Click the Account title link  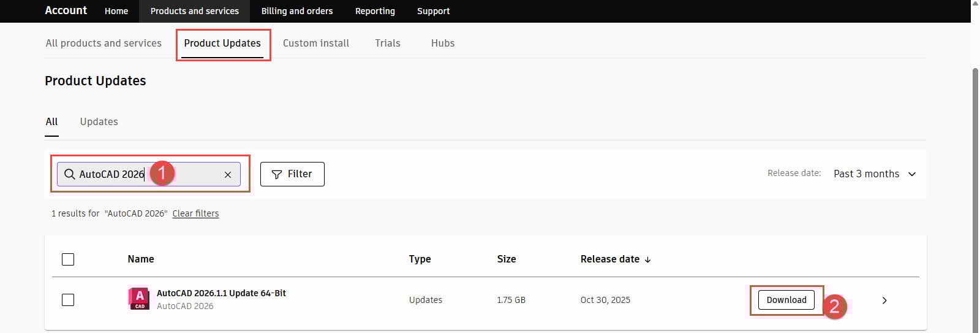click(x=66, y=10)
